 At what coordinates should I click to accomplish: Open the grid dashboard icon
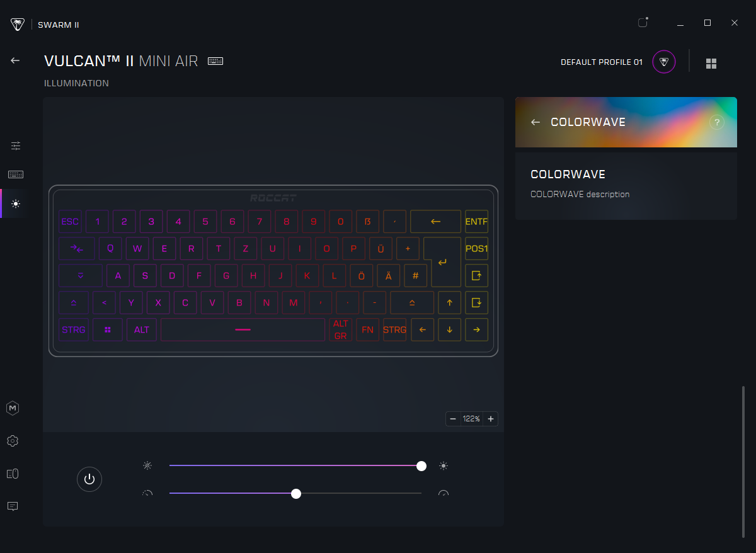(711, 63)
